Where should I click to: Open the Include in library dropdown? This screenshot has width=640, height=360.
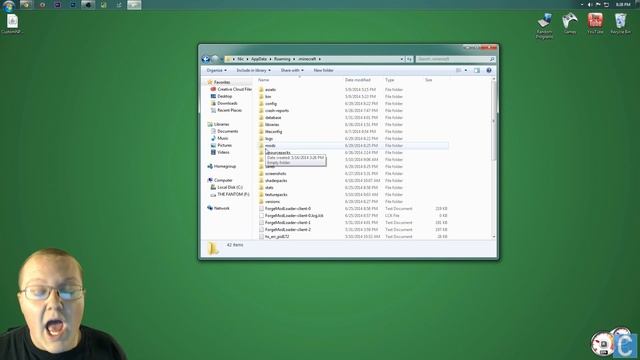pyautogui.click(x=253, y=70)
